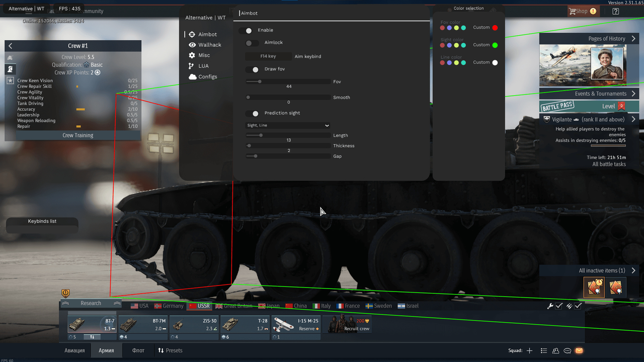Click the first inactive booster item

click(594, 287)
